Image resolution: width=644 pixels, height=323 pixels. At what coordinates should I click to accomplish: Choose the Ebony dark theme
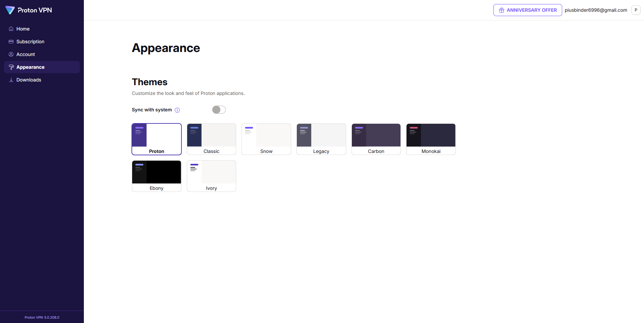pos(157,176)
